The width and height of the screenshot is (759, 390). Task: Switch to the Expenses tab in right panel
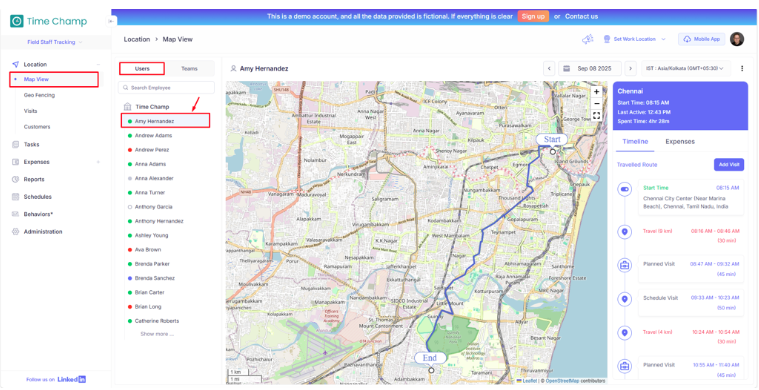click(x=680, y=142)
